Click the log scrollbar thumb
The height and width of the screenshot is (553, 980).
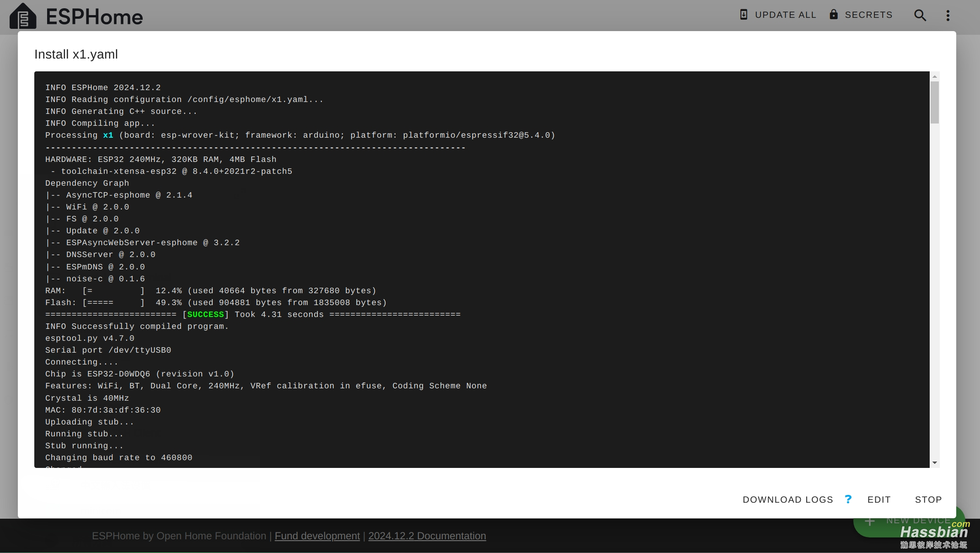(x=935, y=102)
